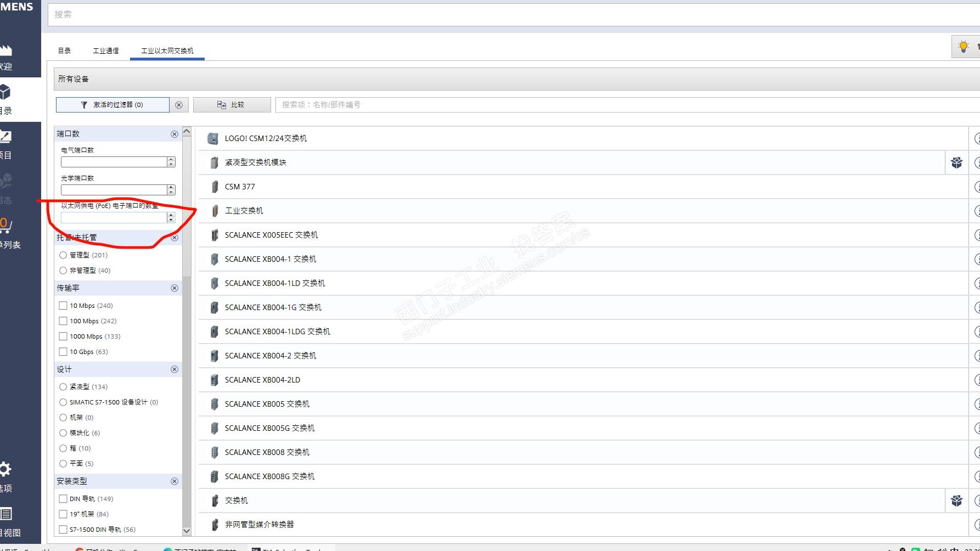Screen dimensions: 980x551
Task: Open the SCALANCE XB004-1LD 交换机 entry
Action: tap(583, 283)
